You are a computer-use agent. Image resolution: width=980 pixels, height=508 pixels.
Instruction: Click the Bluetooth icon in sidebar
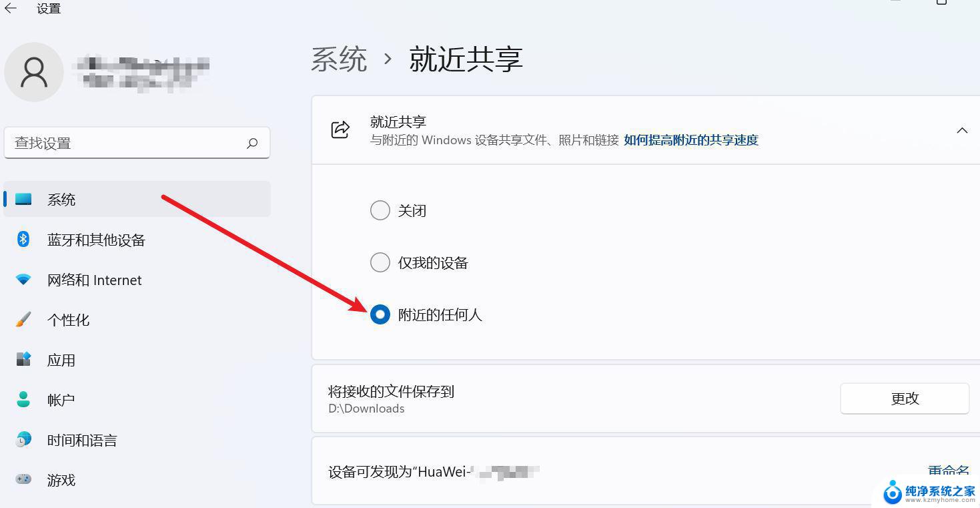(x=23, y=239)
